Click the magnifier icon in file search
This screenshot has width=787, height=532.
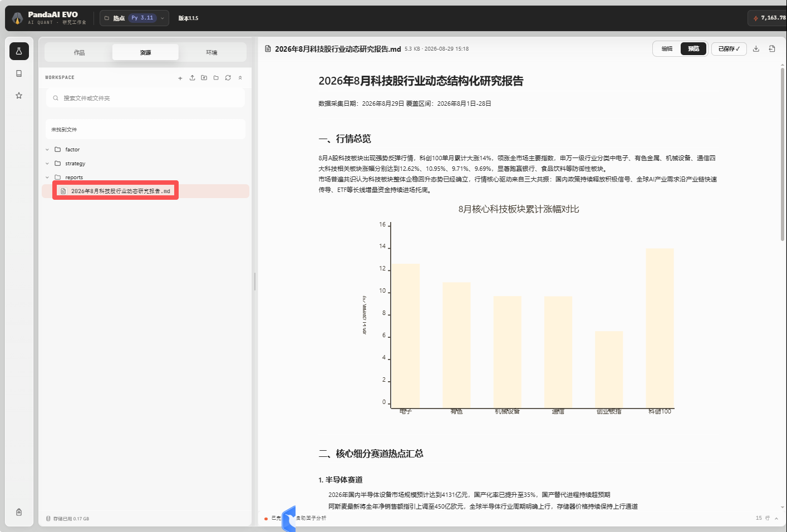tap(56, 98)
